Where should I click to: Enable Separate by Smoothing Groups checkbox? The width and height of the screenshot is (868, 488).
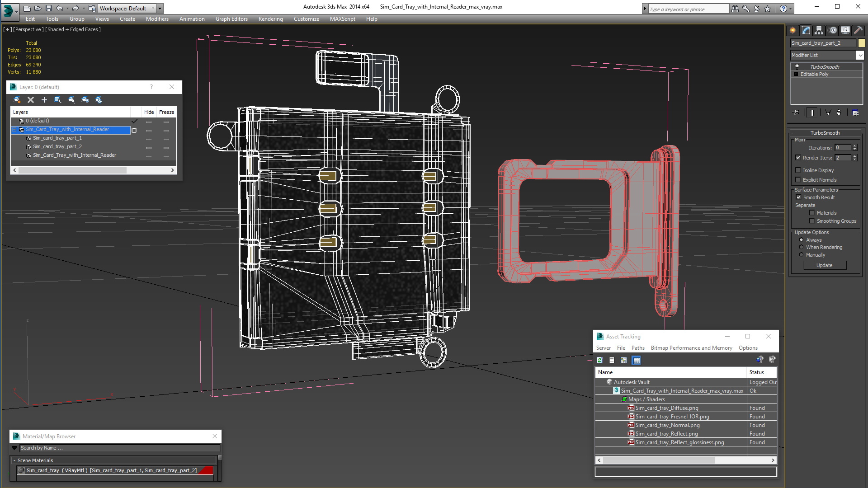pyautogui.click(x=812, y=221)
